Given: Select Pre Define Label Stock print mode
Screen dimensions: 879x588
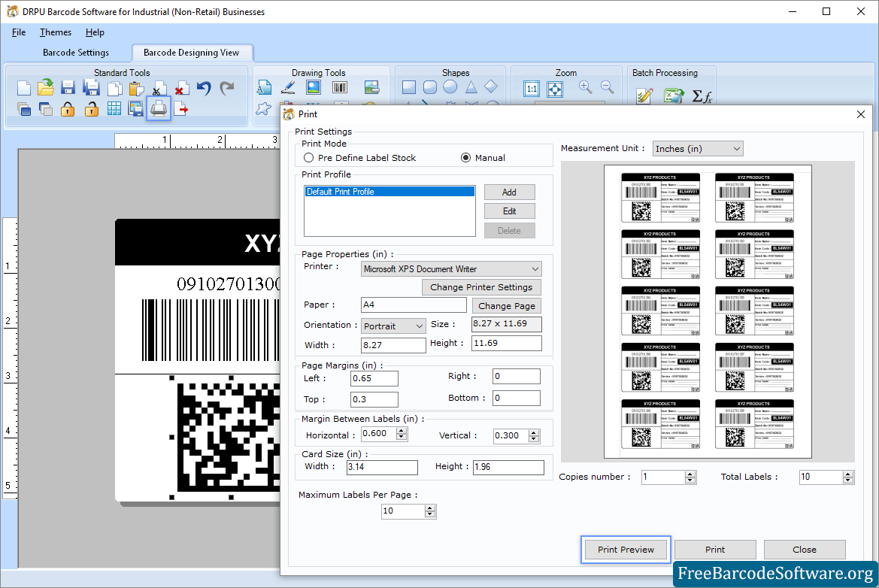Looking at the screenshot, I should [308, 158].
